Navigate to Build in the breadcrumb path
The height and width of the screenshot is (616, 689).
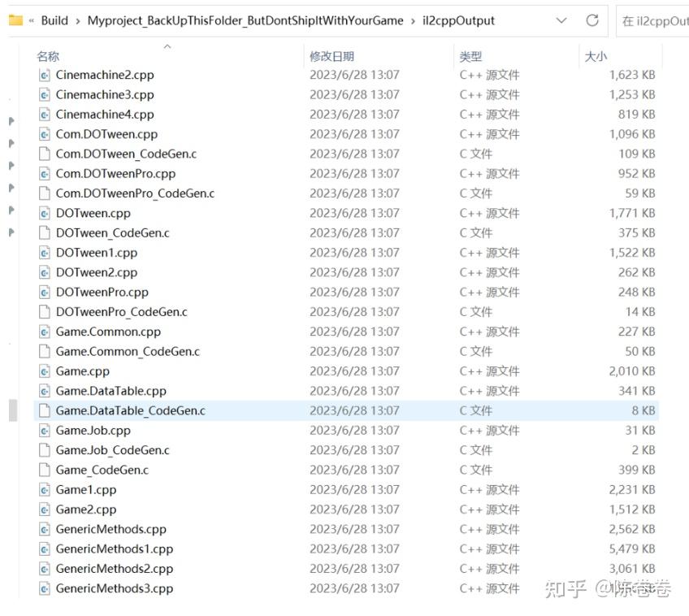coord(54,20)
